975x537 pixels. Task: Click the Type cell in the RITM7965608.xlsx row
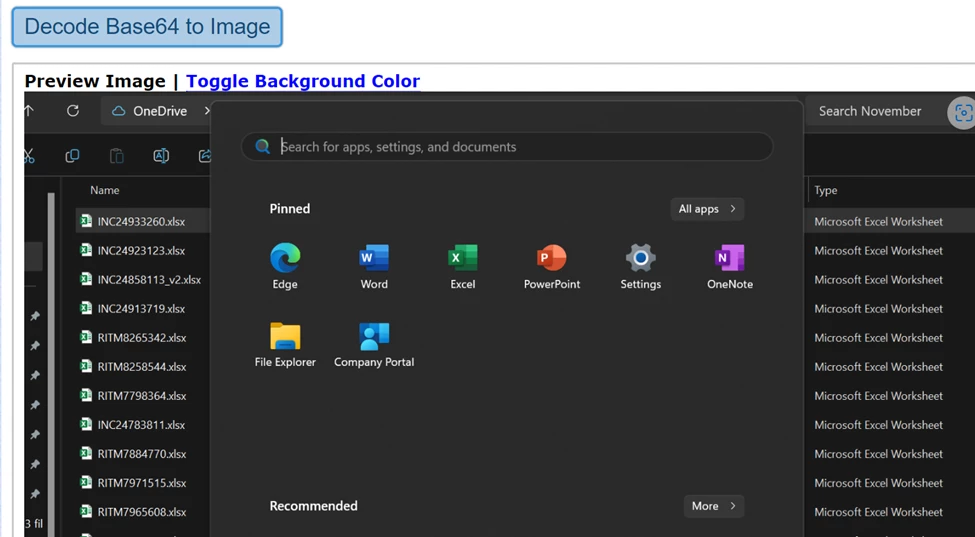tap(879, 512)
